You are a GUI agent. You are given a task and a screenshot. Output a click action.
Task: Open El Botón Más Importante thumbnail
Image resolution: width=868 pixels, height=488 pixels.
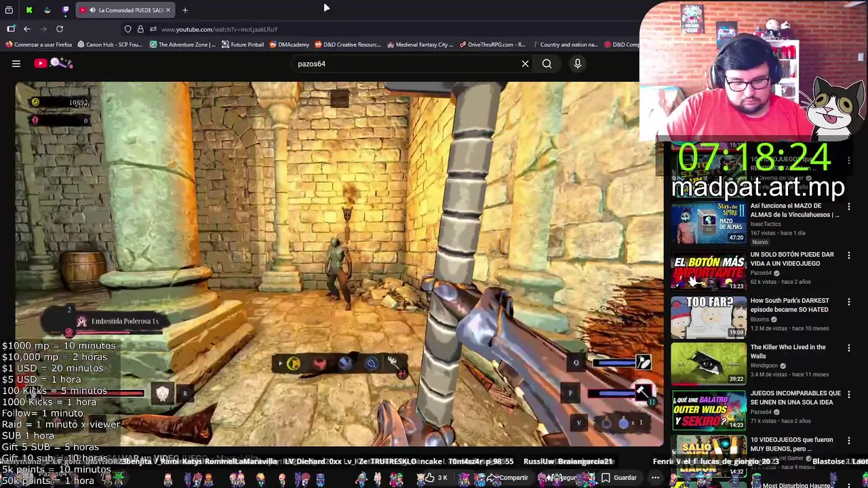(709, 270)
